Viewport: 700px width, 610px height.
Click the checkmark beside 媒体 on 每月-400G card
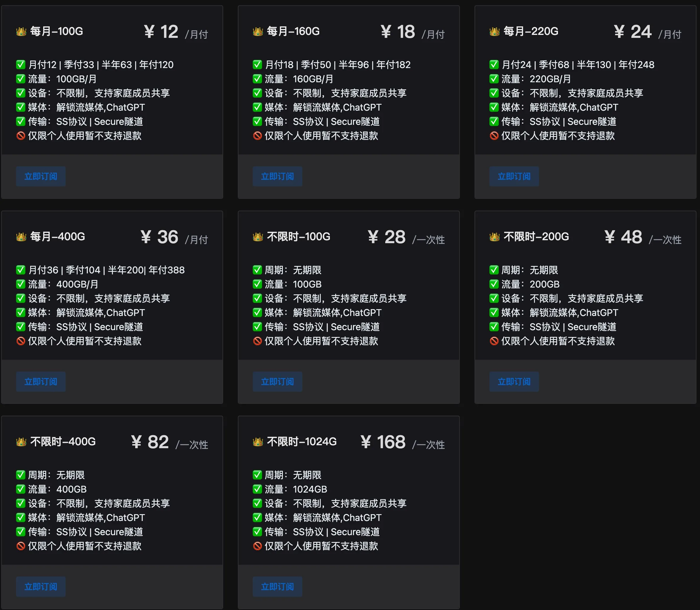click(21, 312)
